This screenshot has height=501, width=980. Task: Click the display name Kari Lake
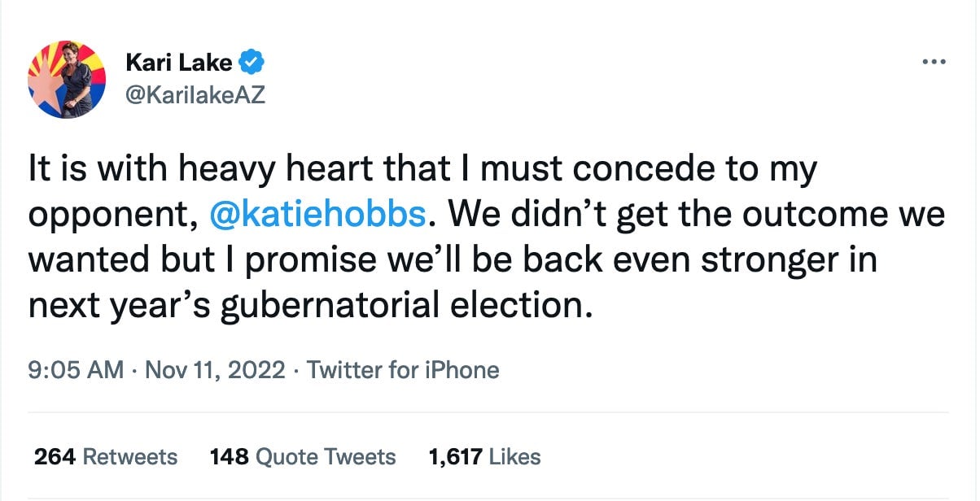[x=179, y=62]
